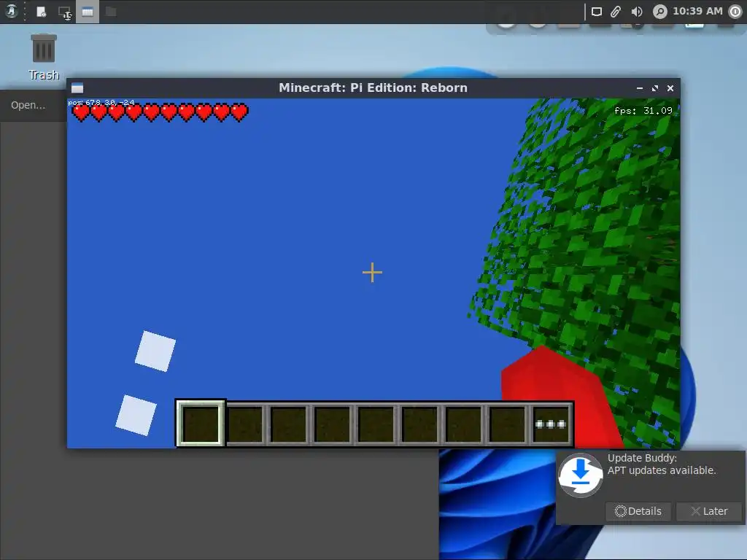
Task: Open the display tray icon
Action: pyautogui.click(x=597, y=12)
